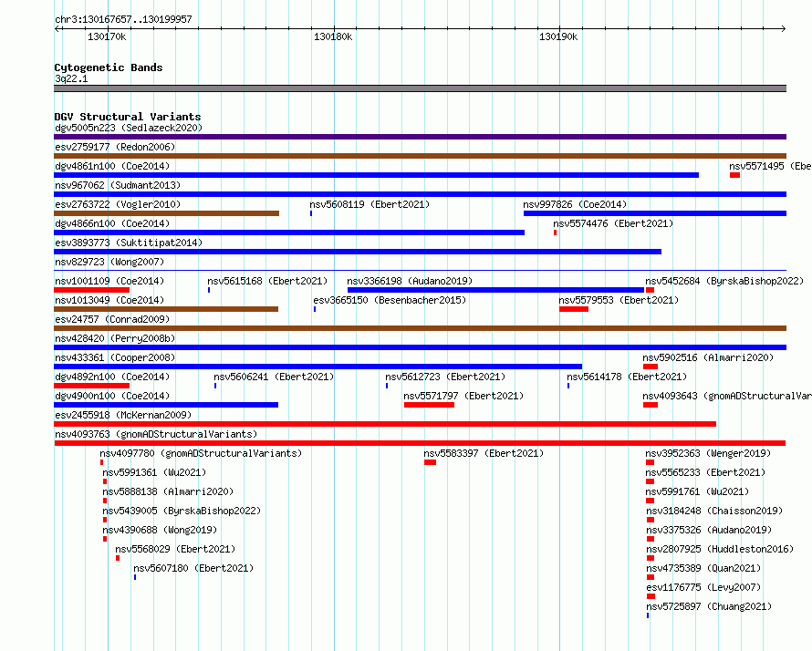Open nsv5612723 (Ebert2021) variant
Viewport: 812px width, 651px height.
pos(445,377)
